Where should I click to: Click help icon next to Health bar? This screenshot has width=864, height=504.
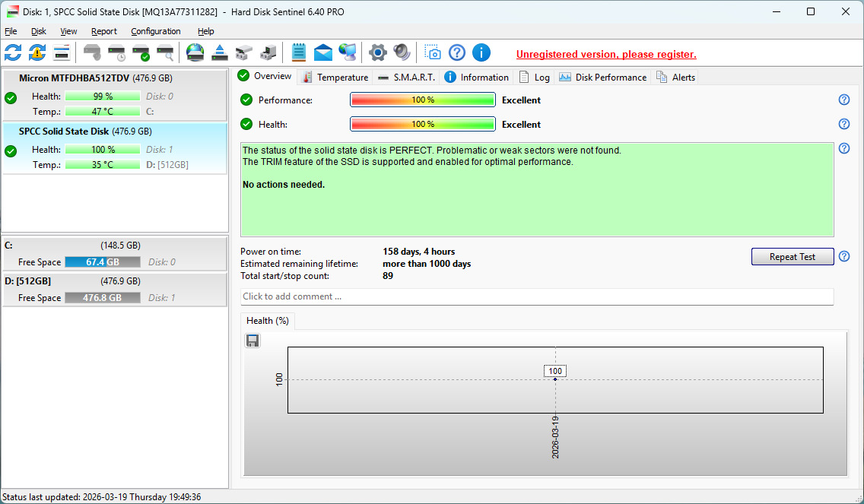tap(844, 124)
